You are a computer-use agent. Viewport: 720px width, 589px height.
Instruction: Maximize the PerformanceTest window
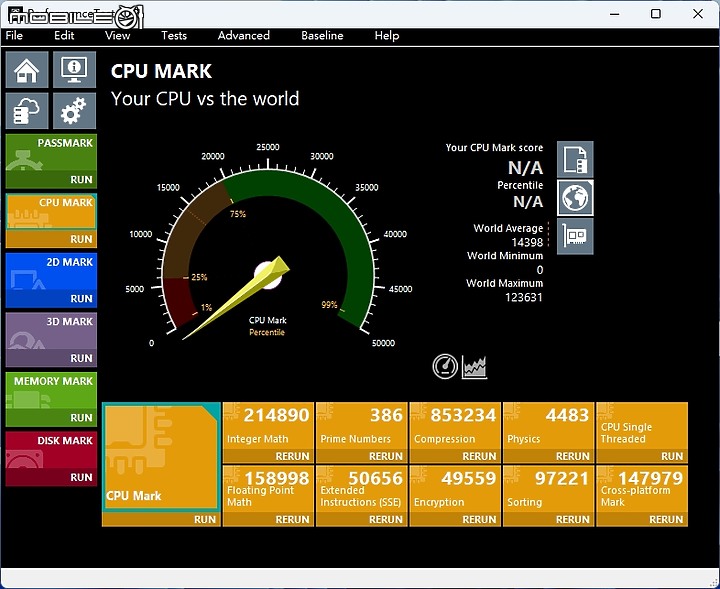point(656,14)
